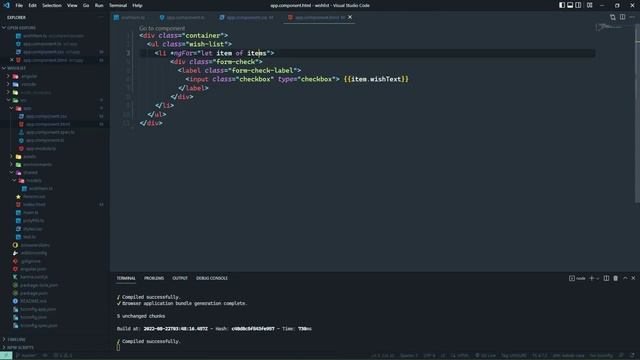
Task: Open the launch profile dropdown beside new terminal
Action: pos(598,278)
